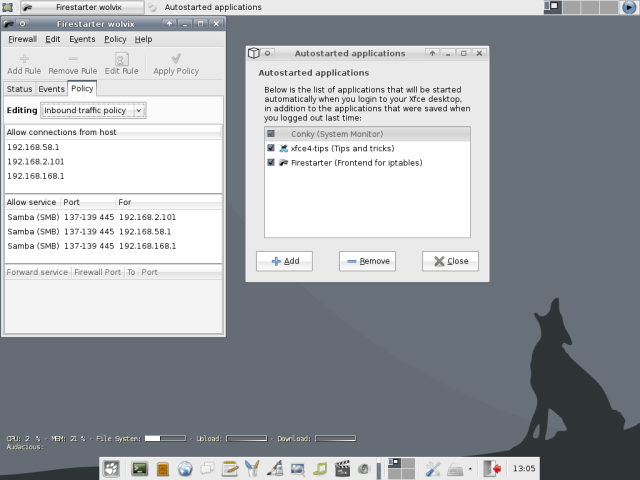Open the music player note icon
The image size is (640, 480).
pos(322,468)
